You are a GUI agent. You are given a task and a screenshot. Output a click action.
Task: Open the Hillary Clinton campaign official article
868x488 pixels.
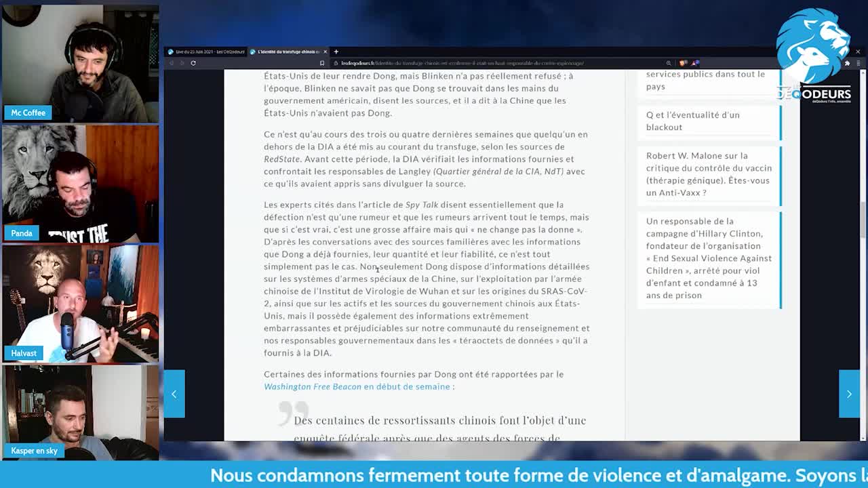click(709, 258)
